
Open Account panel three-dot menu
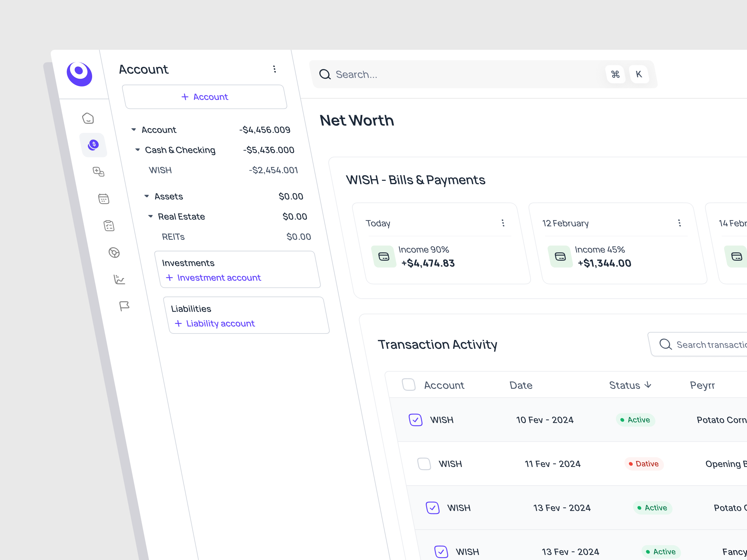click(275, 69)
